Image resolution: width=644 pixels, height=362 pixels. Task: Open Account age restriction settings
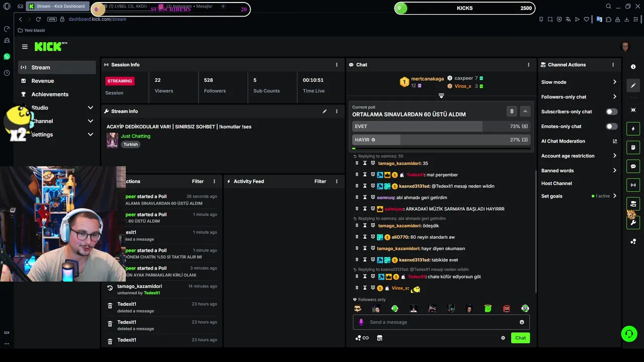579,156
